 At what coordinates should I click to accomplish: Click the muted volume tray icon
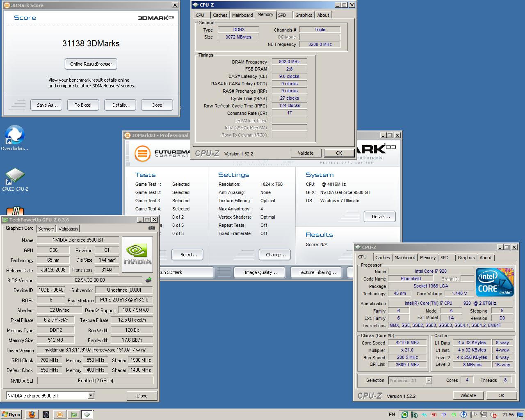pyautogui.click(x=494, y=415)
